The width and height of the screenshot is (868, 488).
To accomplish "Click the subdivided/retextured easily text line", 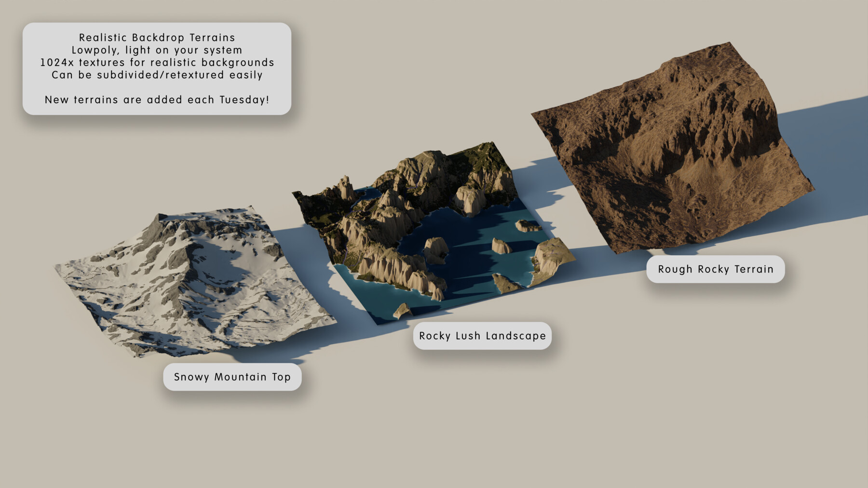I will [156, 75].
